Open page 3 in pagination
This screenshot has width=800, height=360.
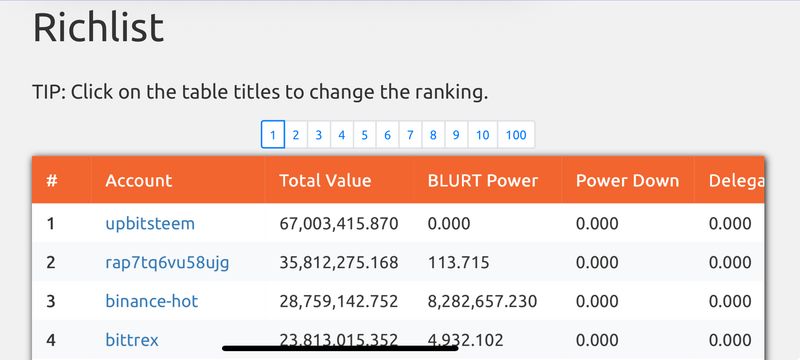coord(319,135)
